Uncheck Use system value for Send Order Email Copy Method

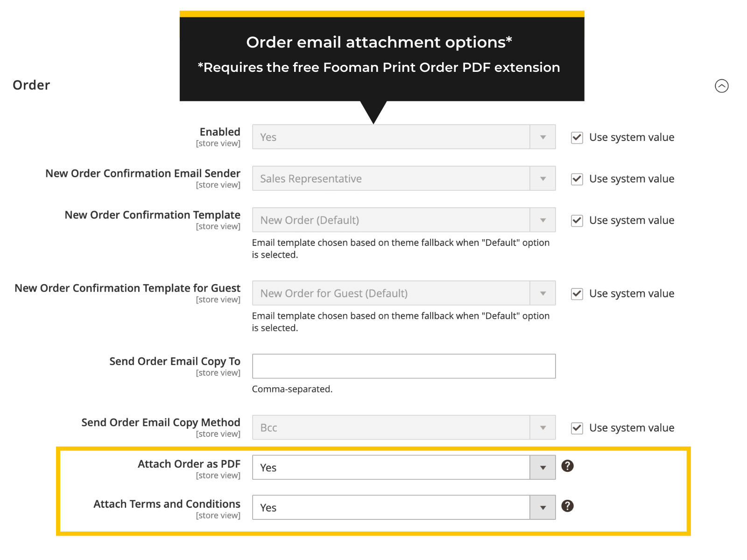pos(577,428)
